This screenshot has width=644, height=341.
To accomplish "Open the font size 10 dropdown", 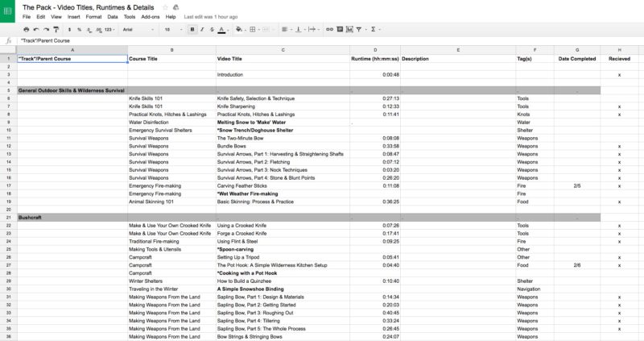I will pos(173,30).
